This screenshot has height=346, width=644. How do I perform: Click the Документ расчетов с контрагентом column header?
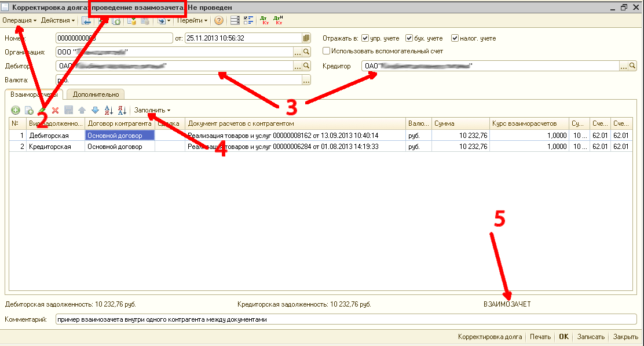[295, 123]
